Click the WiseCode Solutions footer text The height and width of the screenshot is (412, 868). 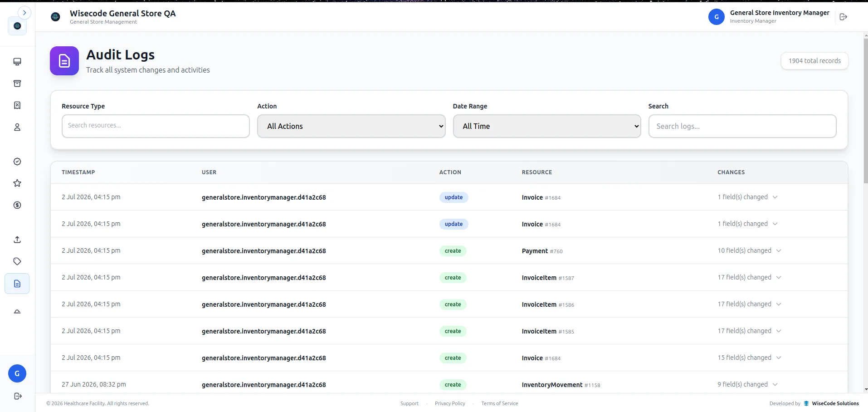tap(835, 403)
